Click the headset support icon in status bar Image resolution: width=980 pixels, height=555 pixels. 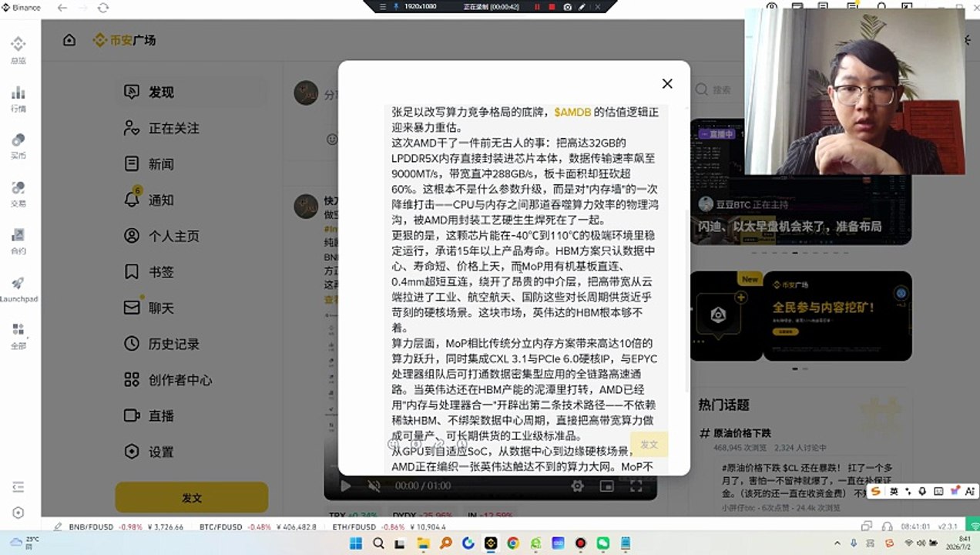(888, 526)
